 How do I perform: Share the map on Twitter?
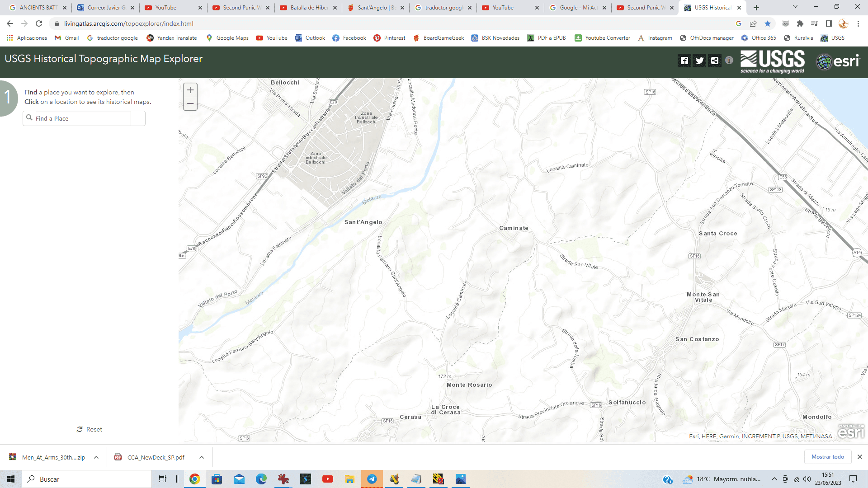coord(699,61)
